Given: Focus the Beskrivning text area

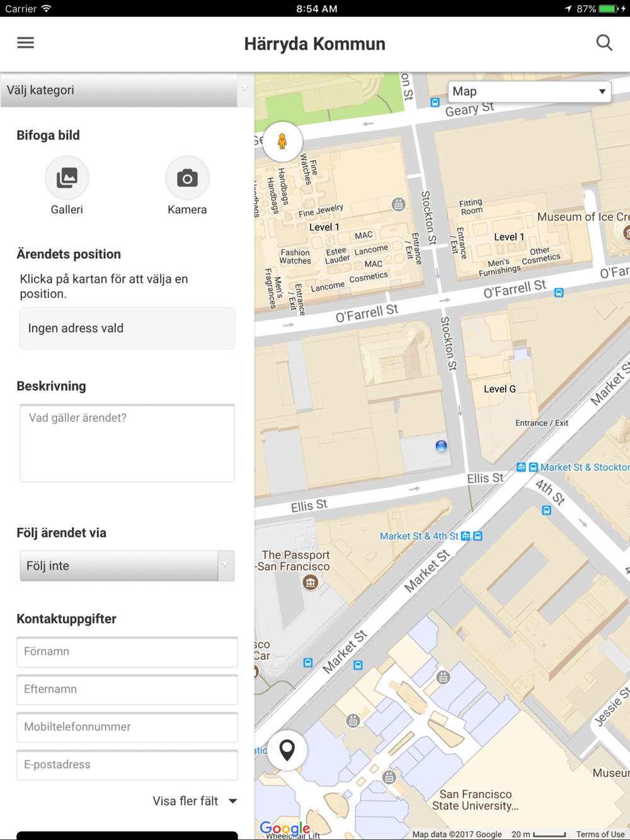Looking at the screenshot, I should coord(127,443).
